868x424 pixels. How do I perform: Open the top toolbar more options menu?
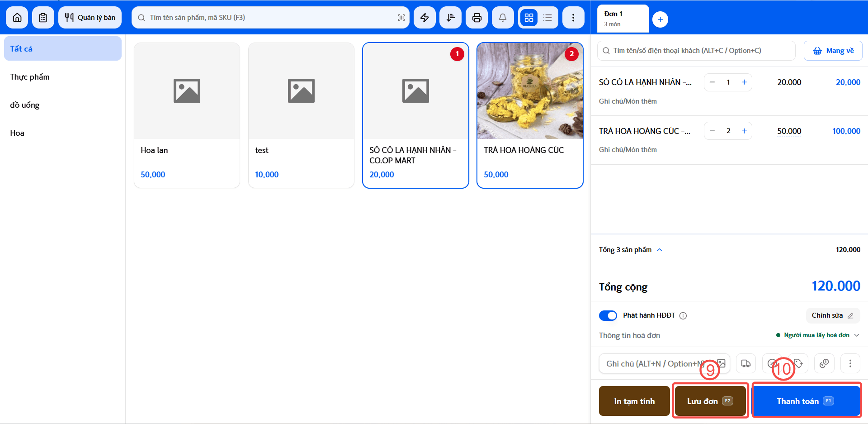click(x=573, y=18)
